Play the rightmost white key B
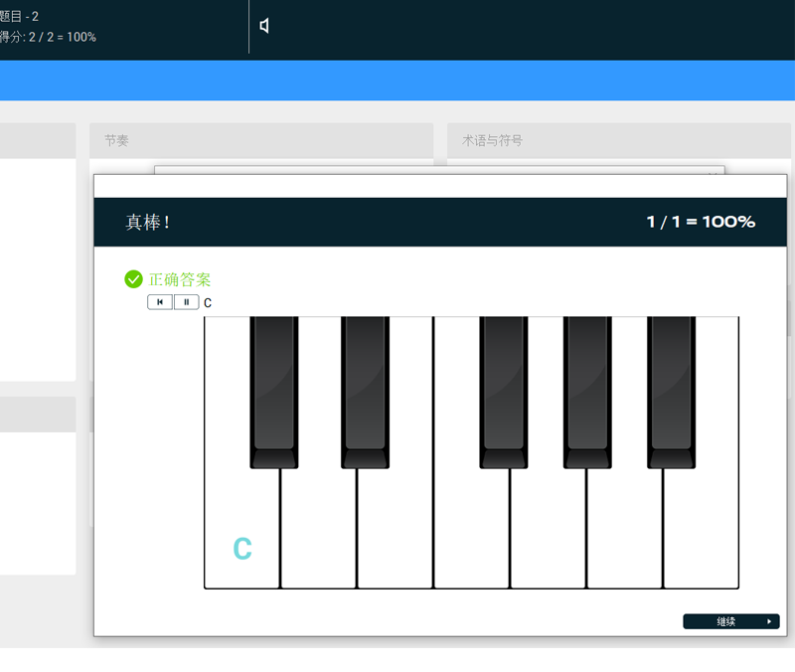795x672 pixels. [702, 528]
